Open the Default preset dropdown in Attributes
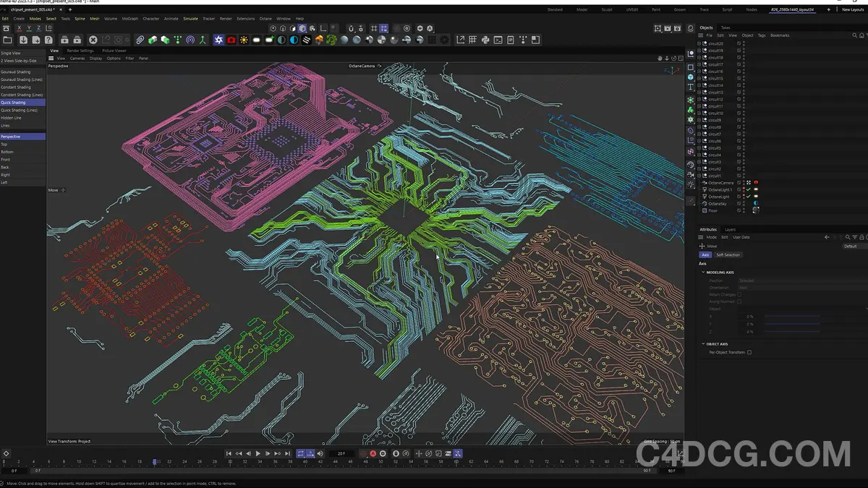The height and width of the screenshot is (488, 868). point(850,246)
